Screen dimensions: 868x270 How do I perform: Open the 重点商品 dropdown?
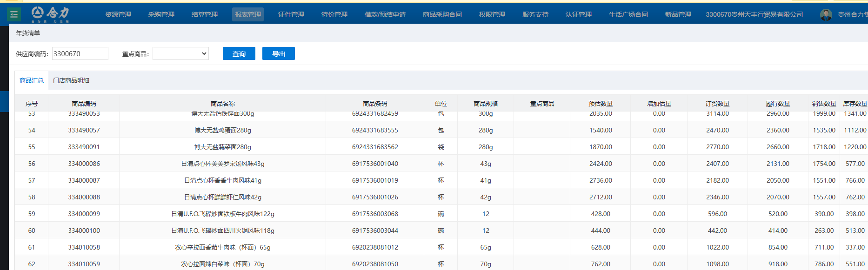coord(180,54)
